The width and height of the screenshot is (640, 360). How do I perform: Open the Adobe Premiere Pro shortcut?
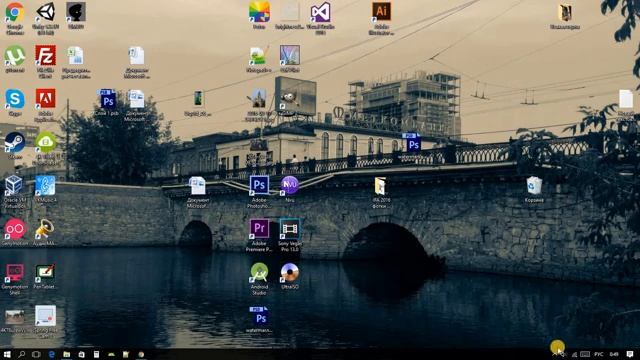click(259, 229)
